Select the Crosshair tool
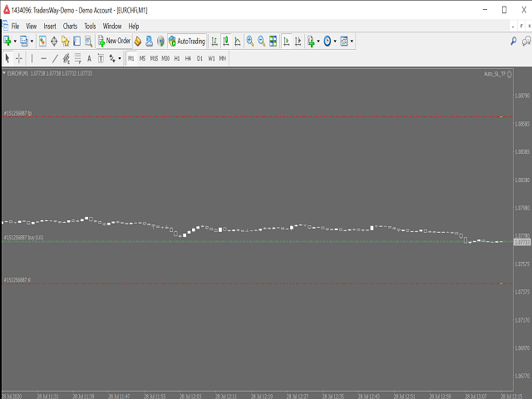 [x=19, y=58]
